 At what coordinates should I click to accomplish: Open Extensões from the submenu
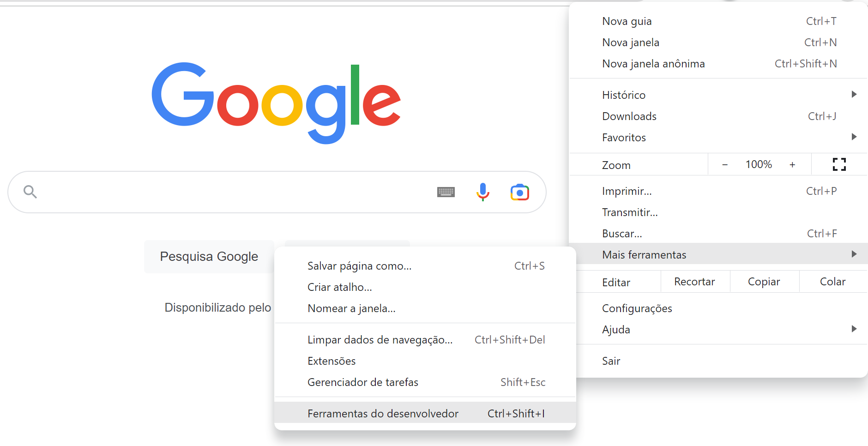332,361
